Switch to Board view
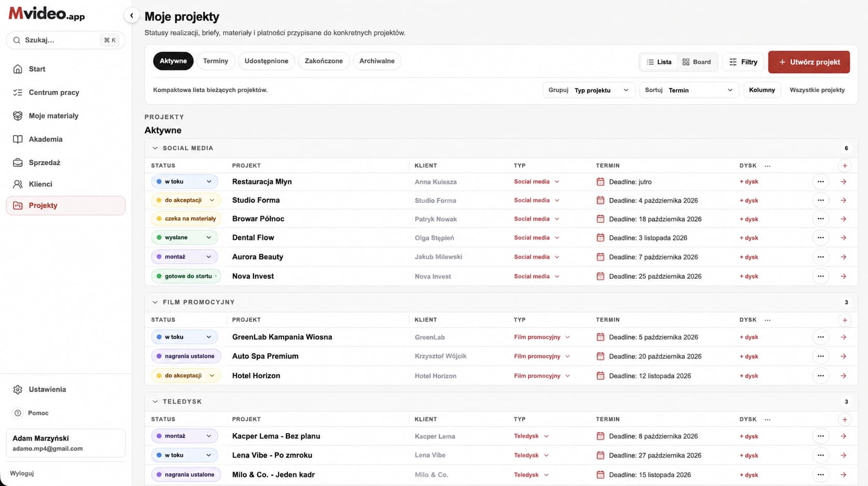Viewport: 868px width, 486px height. click(696, 62)
